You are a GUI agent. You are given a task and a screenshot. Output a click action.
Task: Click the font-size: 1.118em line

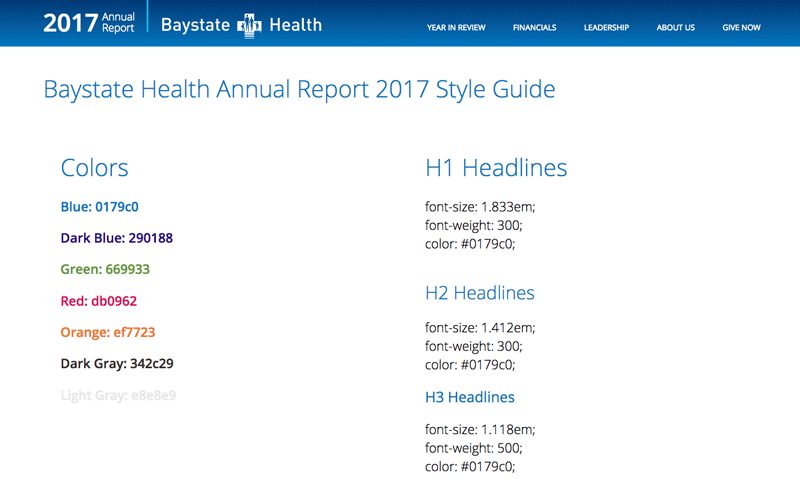coord(480,430)
